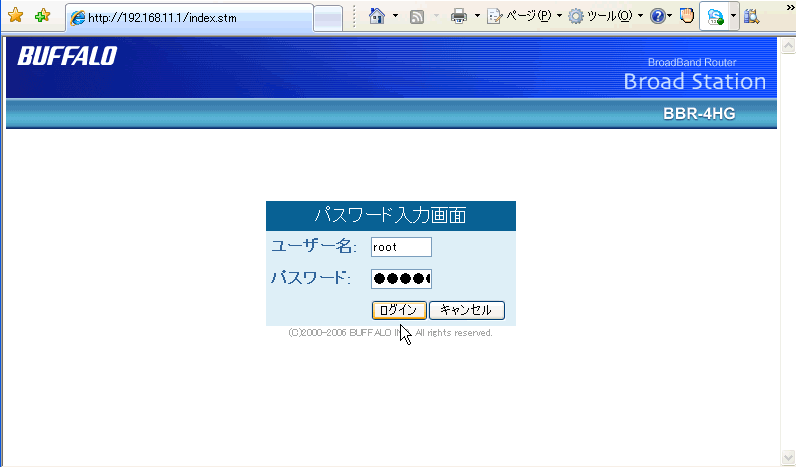Viewport: 796px width, 467px height.
Task: Click the hand icon in toolbar
Action: [x=687, y=16]
